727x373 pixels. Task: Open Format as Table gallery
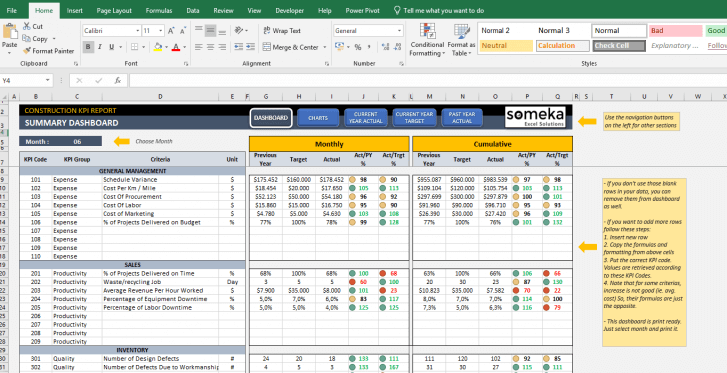coord(461,40)
